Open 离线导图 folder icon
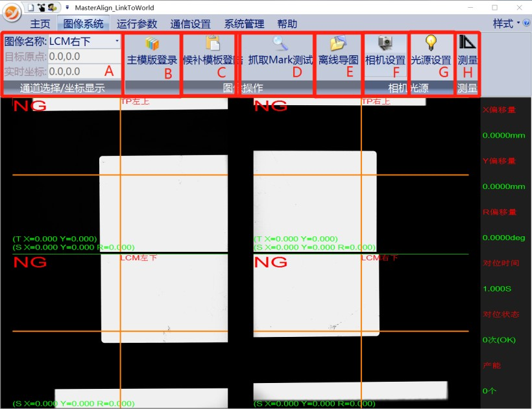Screen dimensions: 532x409 (338, 45)
